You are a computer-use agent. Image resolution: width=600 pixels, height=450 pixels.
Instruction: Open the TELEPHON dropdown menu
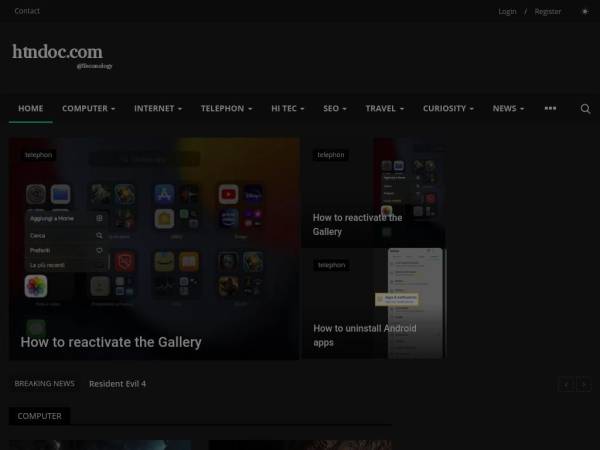click(x=226, y=108)
